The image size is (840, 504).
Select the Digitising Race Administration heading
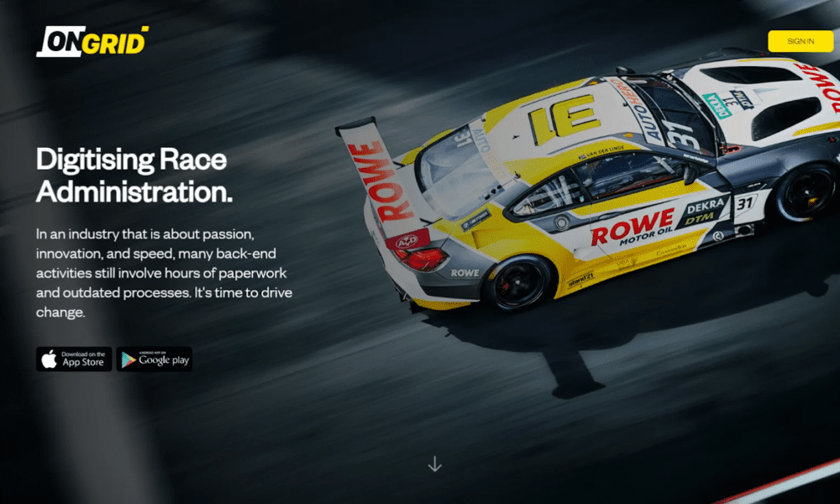[x=134, y=176]
